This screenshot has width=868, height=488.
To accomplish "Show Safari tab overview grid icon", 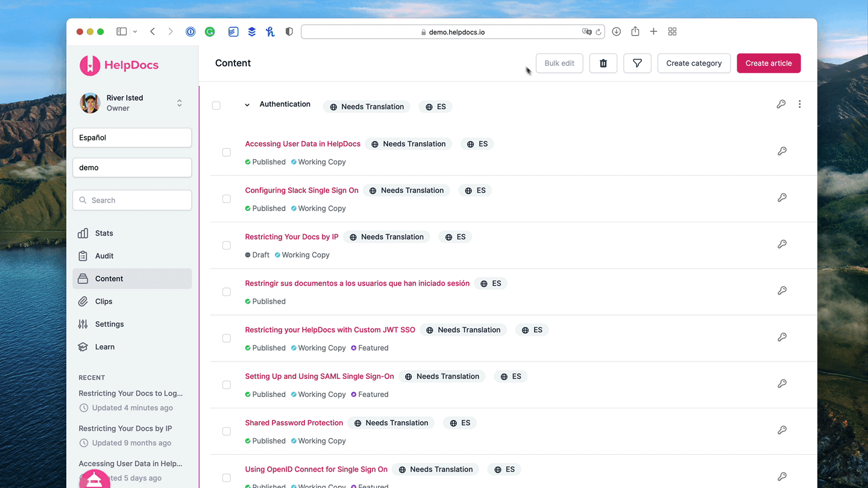I will [672, 31].
